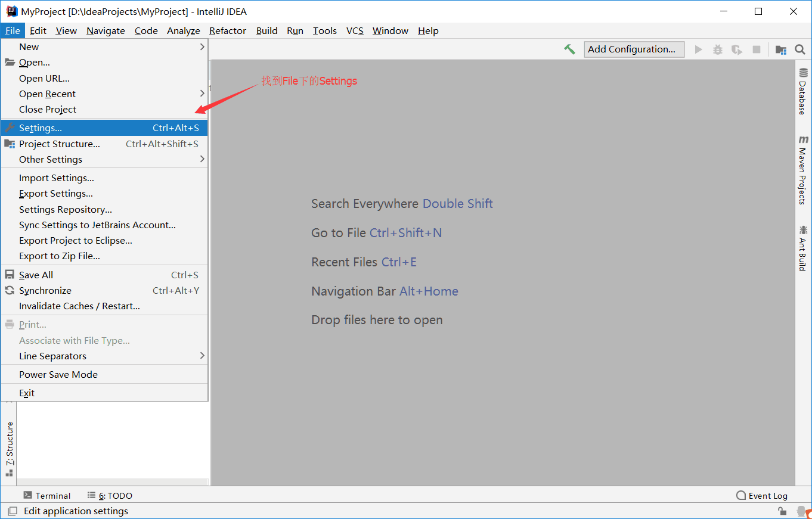Click the tool window toggle icon in status bar

click(12, 511)
